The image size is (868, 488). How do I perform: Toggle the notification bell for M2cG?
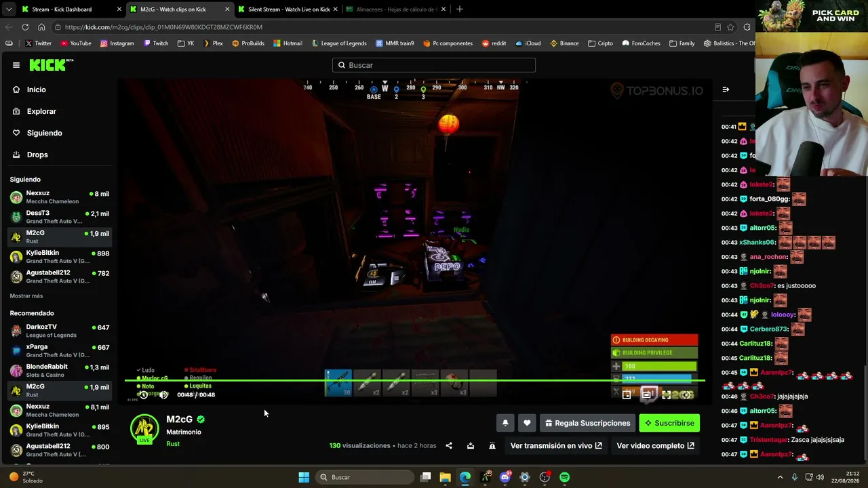505,423
